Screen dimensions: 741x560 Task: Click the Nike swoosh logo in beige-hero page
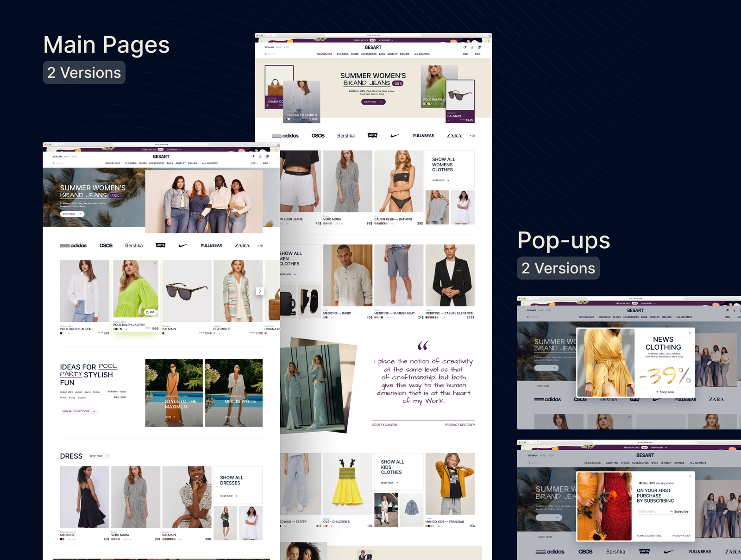click(x=395, y=136)
